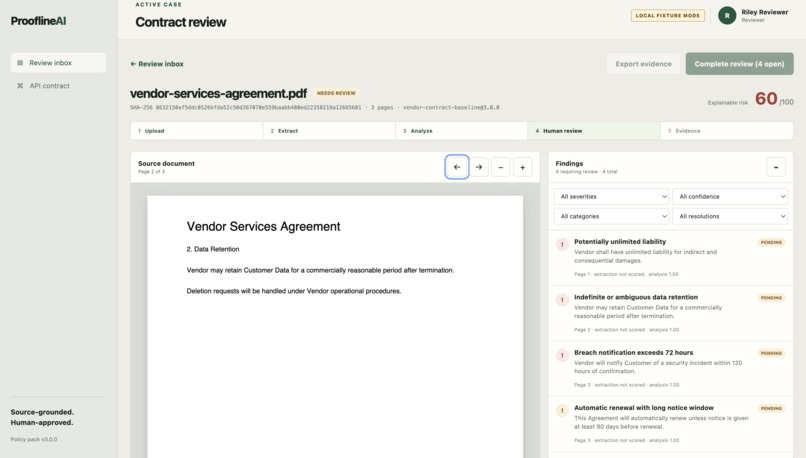Click warning icon for Breach notification finding
The height and width of the screenshot is (458, 806).
(x=562, y=355)
